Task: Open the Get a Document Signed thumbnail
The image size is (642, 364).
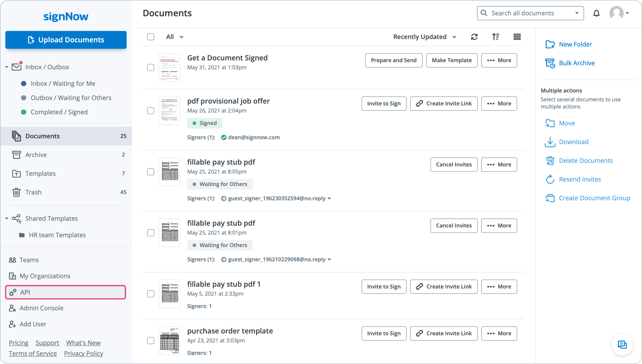Action: click(x=169, y=67)
